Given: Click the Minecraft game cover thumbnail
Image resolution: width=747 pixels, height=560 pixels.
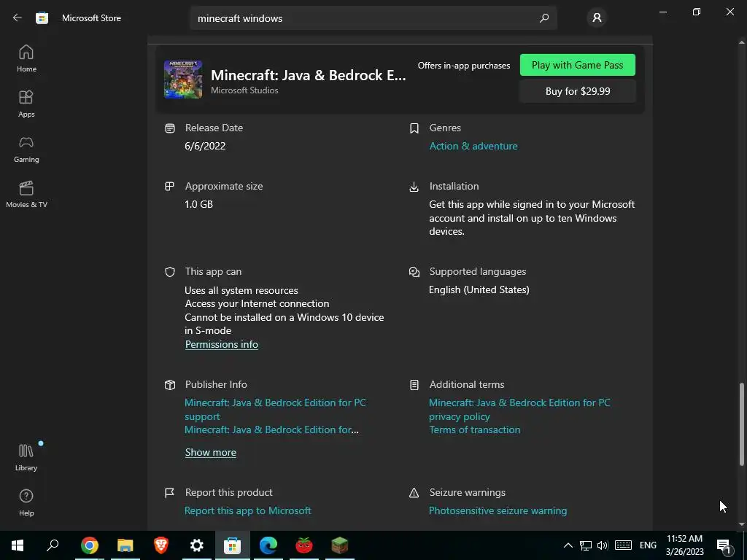Looking at the screenshot, I should [x=183, y=79].
